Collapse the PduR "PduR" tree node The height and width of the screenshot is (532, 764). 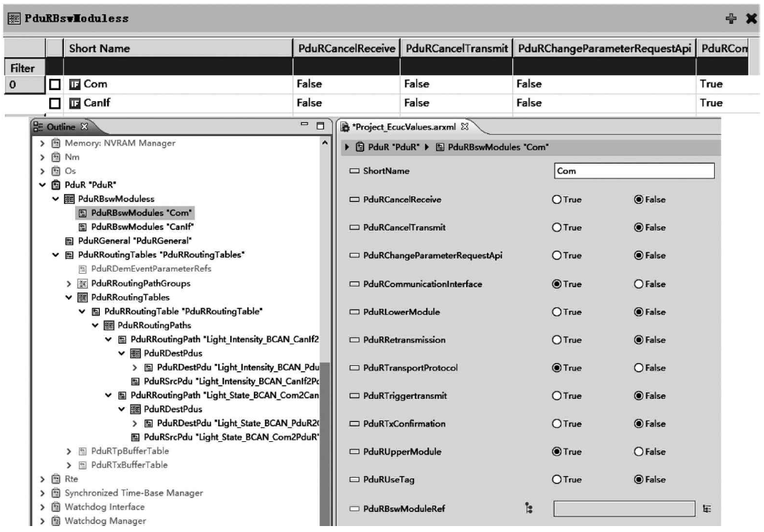tap(42, 185)
